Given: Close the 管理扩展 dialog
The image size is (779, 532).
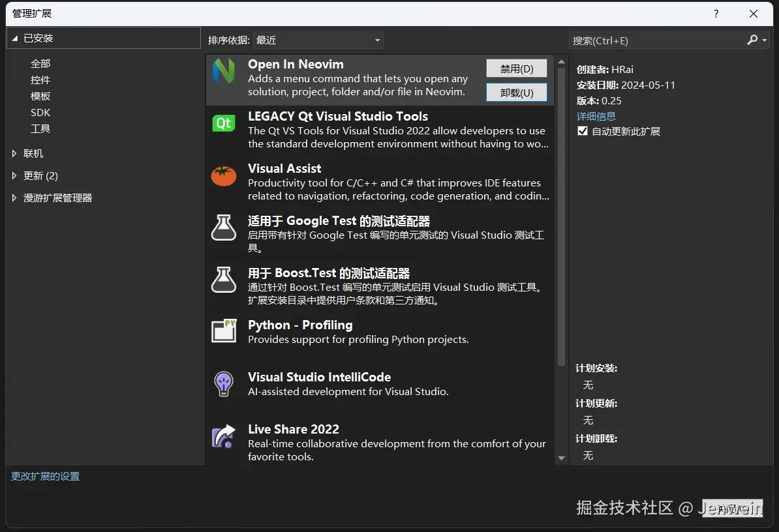Looking at the screenshot, I should pos(753,14).
